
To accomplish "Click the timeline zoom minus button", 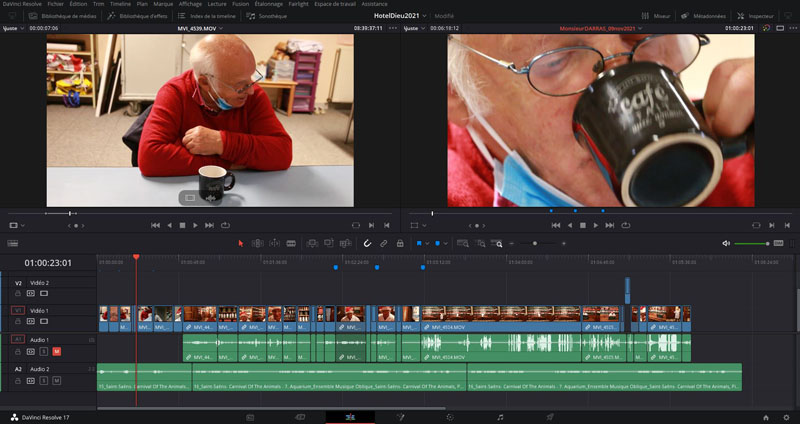I will click(512, 243).
